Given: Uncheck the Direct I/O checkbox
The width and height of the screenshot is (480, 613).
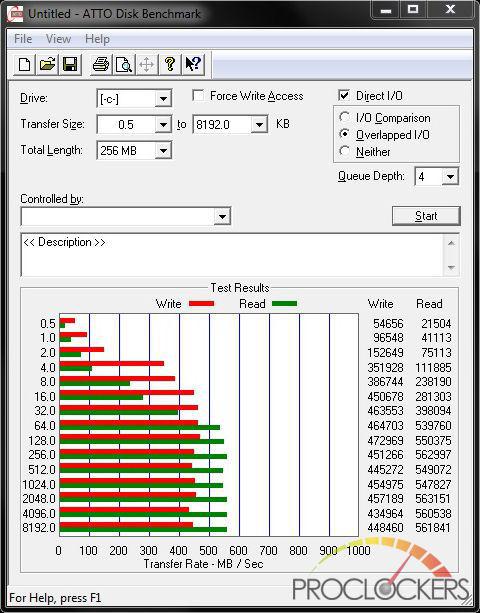Looking at the screenshot, I should coord(344,95).
